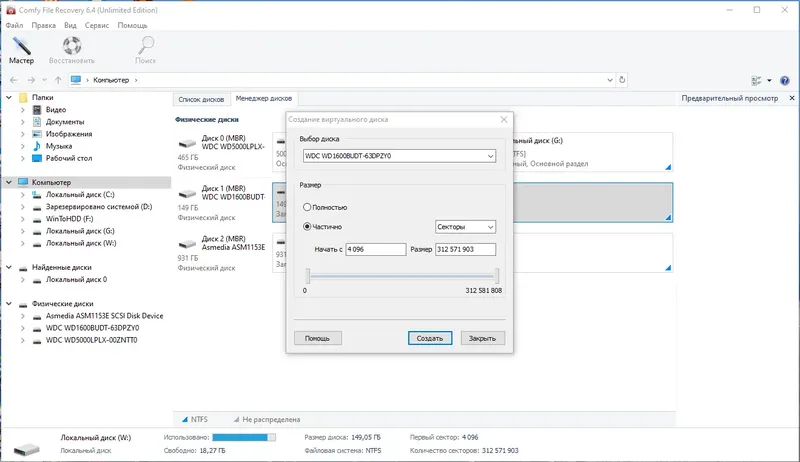Screen dimensions: 800x462
Task: Select the Видео folder icon
Action: click(x=37, y=110)
